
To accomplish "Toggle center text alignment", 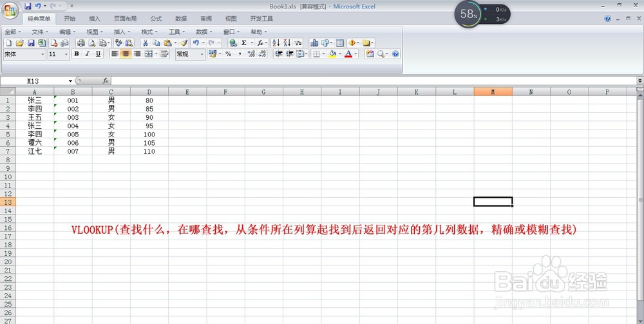I will click(126, 54).
